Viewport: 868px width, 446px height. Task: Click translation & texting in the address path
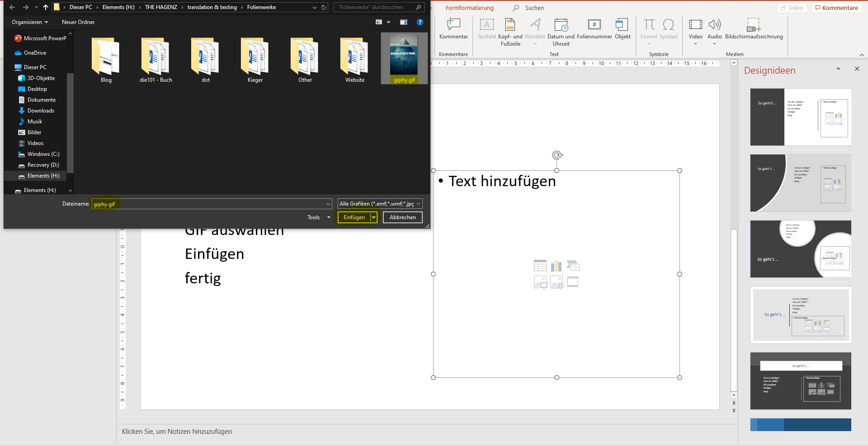point(212,7)
